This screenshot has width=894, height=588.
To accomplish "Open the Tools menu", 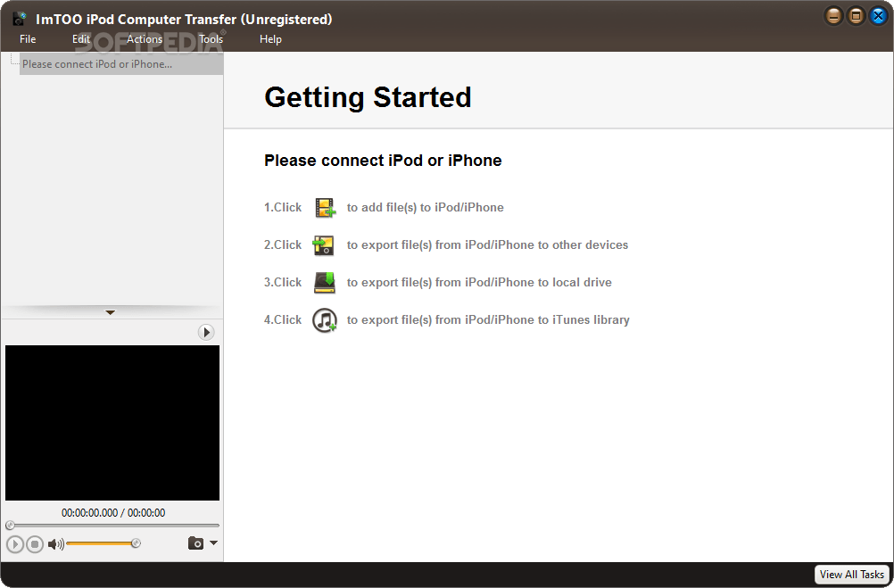I will pyautogui.click(x=211, y=39).
